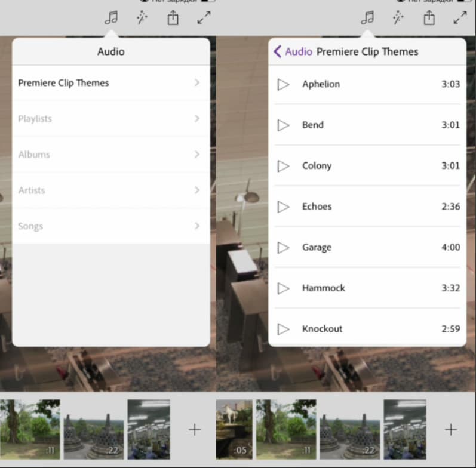Open the music note audio icon in left screen
The height and width of the screenshot is (468, 476).
tap(111, 17)
